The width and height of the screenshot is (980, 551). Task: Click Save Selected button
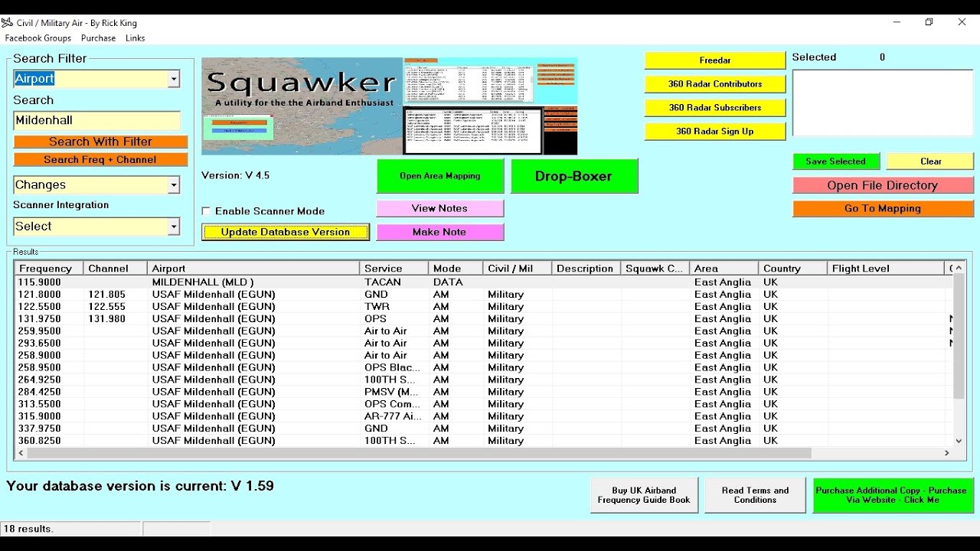pyautogui.click(x=836, y=161)
